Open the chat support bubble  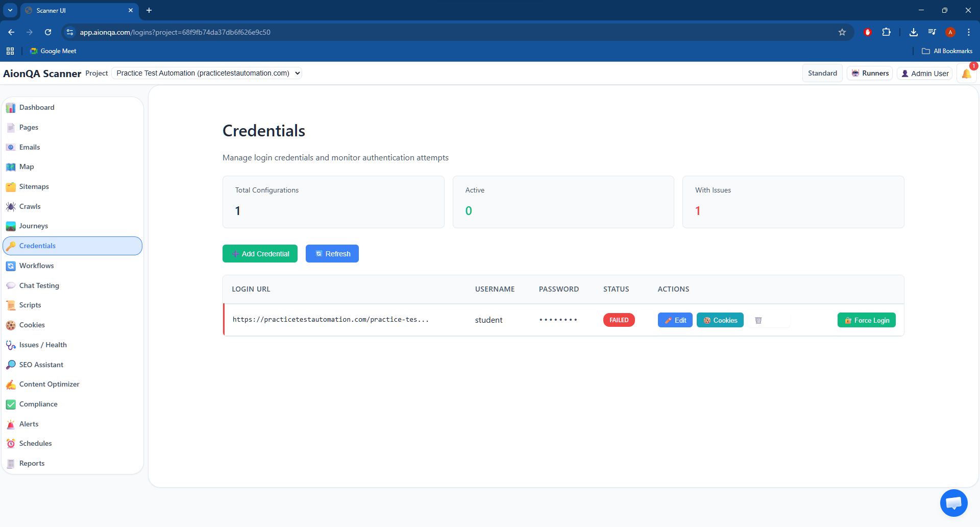point(953,503)
